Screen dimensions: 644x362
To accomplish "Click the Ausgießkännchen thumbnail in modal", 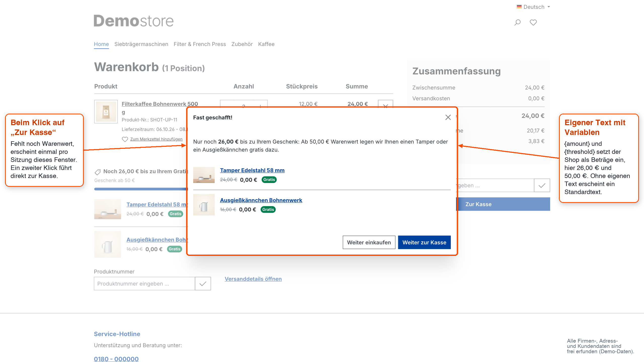I will (204, 205).
